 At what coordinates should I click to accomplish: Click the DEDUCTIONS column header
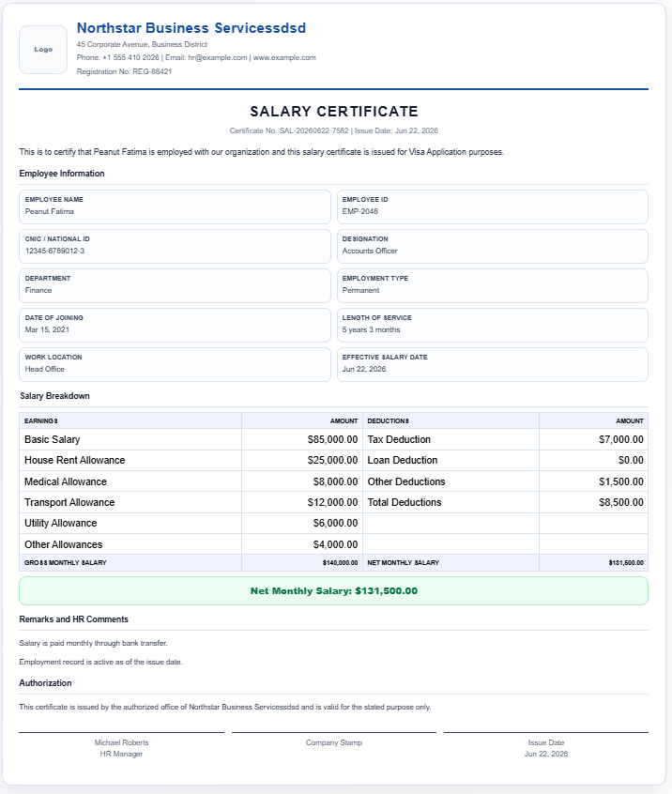(x=388, y=421)
